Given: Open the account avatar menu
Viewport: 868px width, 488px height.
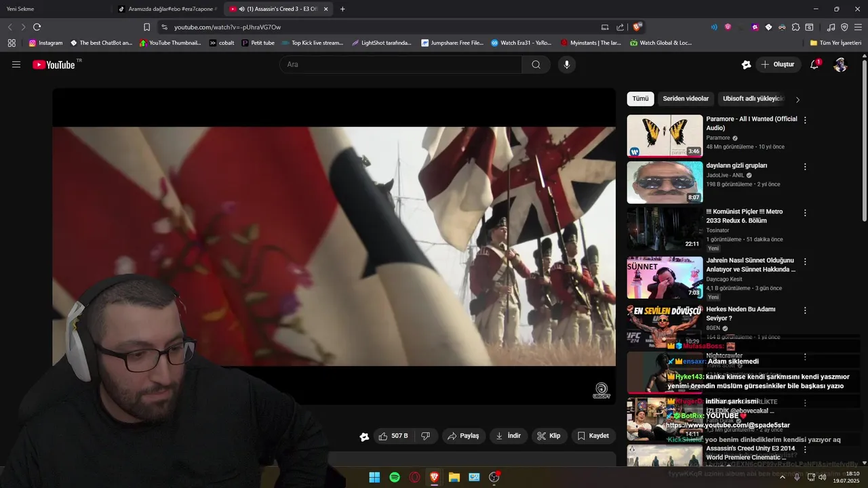Looking at the screenshot, I should point(840,64).
